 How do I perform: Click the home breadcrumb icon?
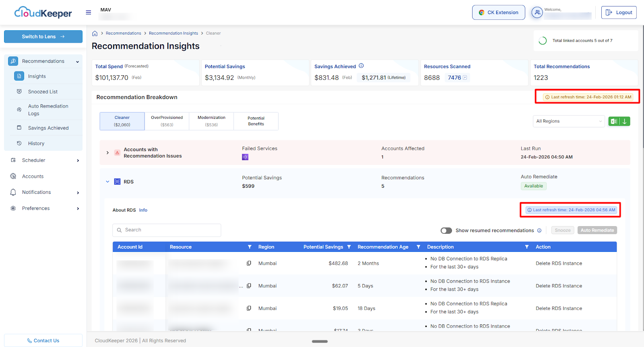(95, 33)
